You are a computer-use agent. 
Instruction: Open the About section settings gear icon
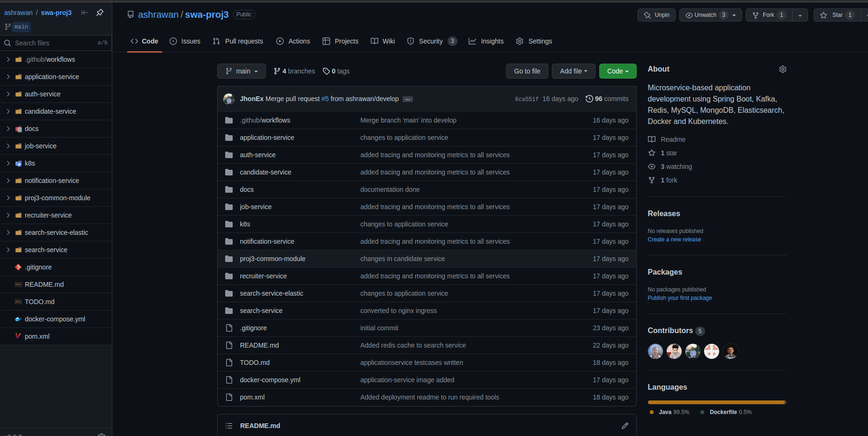click(x=782, y=69)
